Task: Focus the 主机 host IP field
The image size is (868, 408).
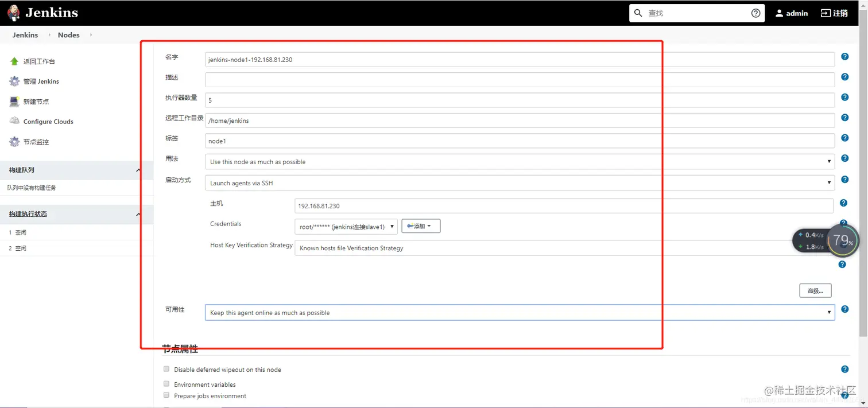Action: (564, 206)
